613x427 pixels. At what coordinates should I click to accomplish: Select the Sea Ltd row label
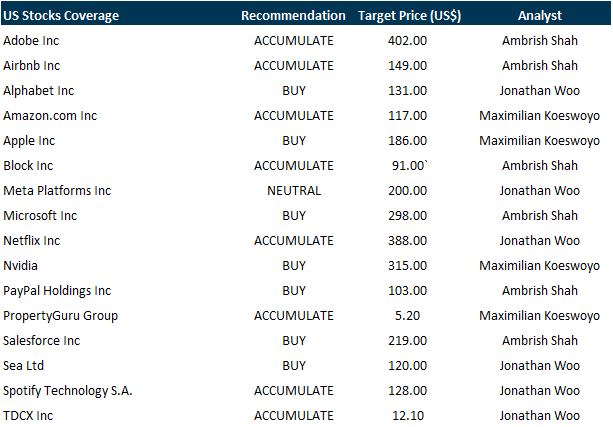(24, 365)
